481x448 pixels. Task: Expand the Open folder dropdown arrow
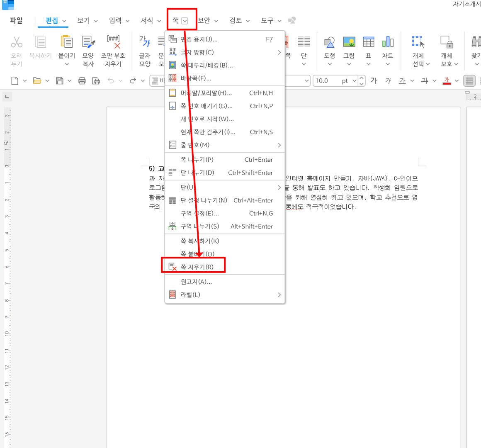click(x=47, y=81)
